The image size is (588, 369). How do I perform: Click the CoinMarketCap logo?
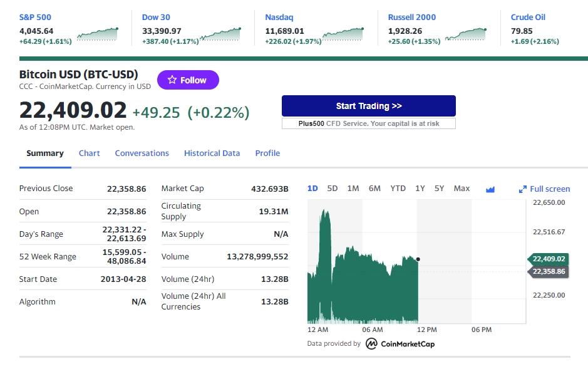pos(400,343)
